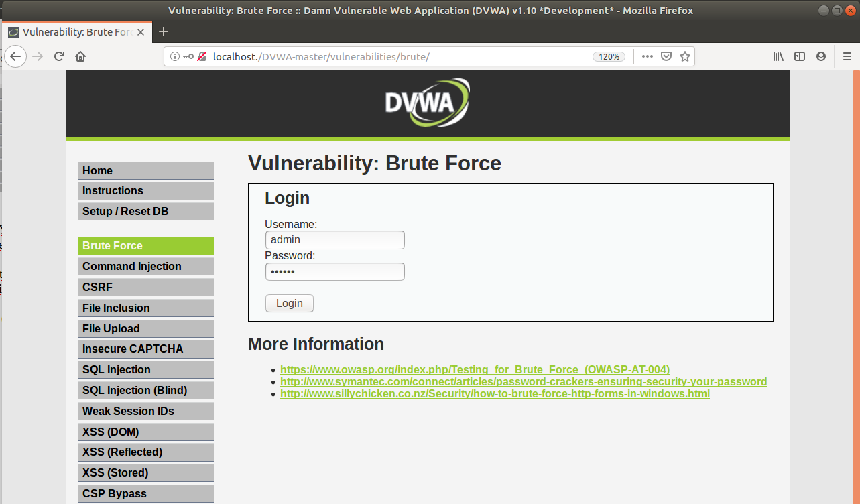The image size is (860, 504).
Task: Submit the form with Login button
Action: [290, 304]
